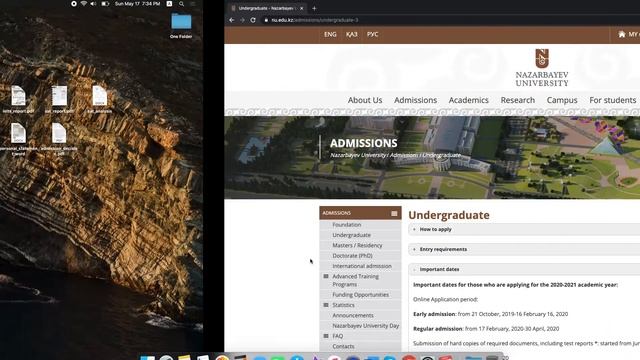Click the lock icon in address bar
The height and width of the screenshot is (360, 640).
pyautogui.click(x=266, y=20)
